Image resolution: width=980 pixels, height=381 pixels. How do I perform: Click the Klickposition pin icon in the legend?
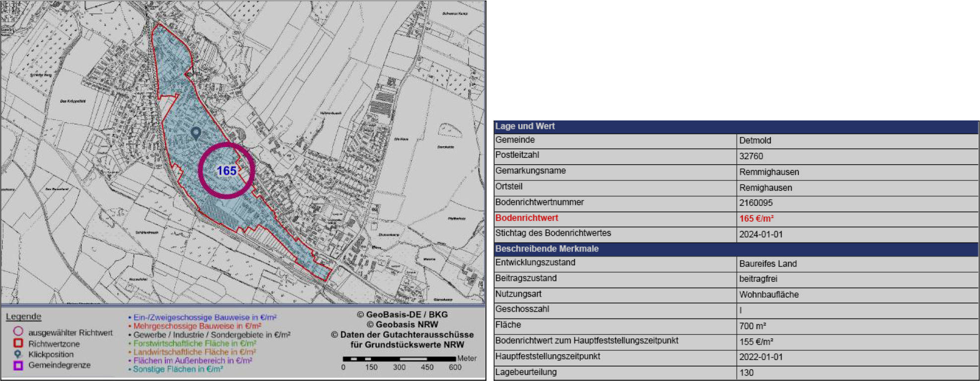18,354
